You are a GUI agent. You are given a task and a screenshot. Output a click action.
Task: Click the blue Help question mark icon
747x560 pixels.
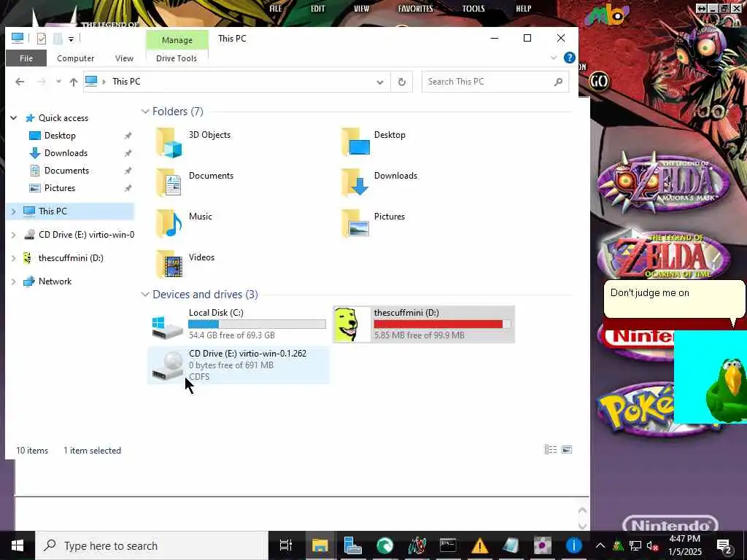click(569, 58)
